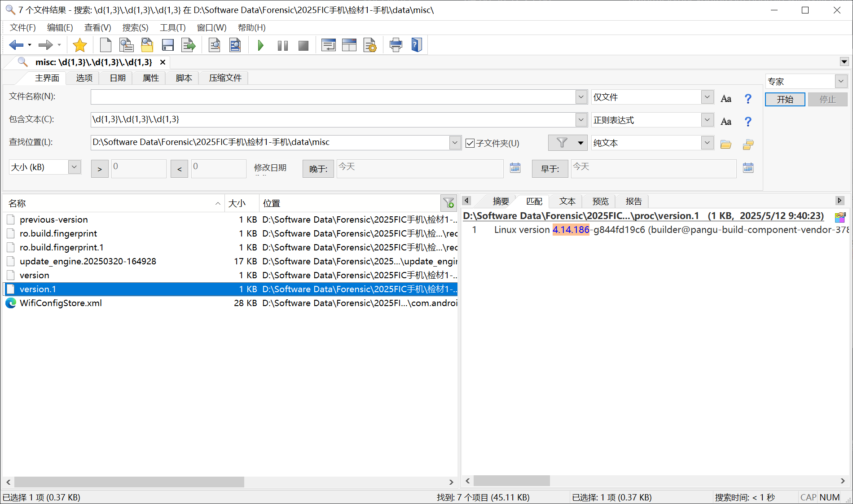Select WifiConfigStore.xml in results list
The height and width of the screenshot is (504, 853).
61,303
